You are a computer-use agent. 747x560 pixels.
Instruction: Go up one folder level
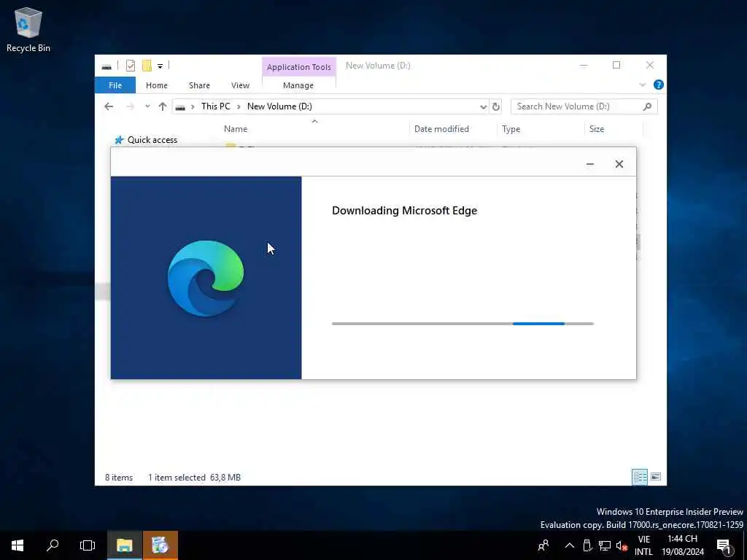163,106
